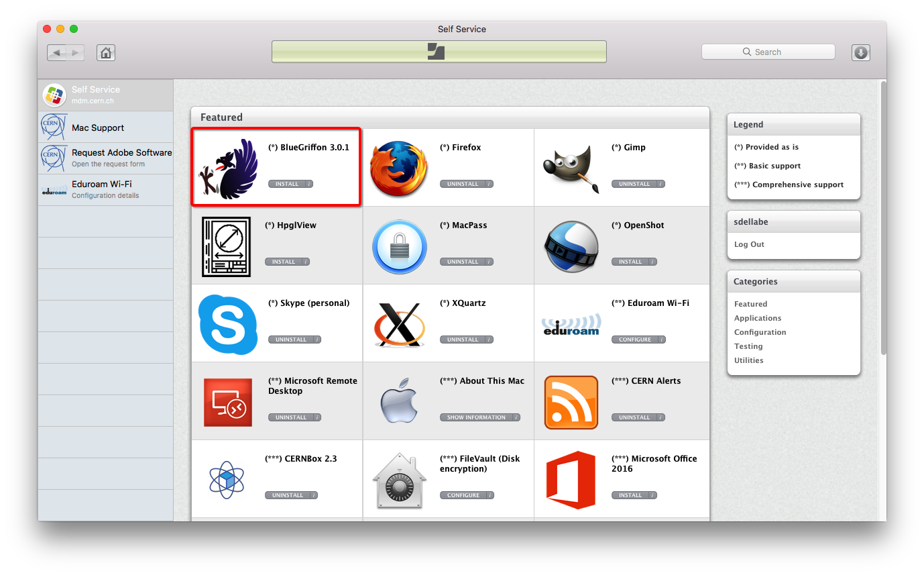Image resolution: width=924 pixels, height=575 pixels.
Task: Install HpglView
Action: click(287, 262)
